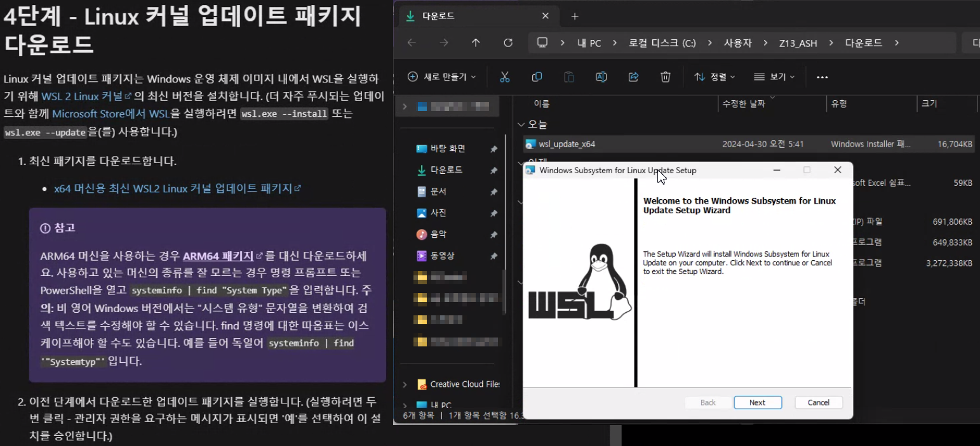Click the pin icon next to 동영상
Viewport: 980px width, 446px height.
pyautogui.click(x=493, y=256)
